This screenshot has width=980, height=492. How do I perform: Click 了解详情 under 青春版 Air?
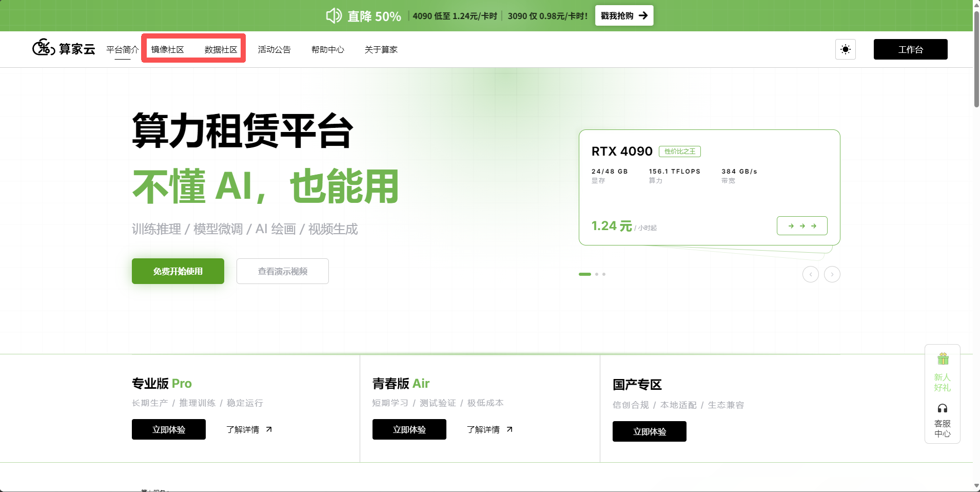pos(489,429)
